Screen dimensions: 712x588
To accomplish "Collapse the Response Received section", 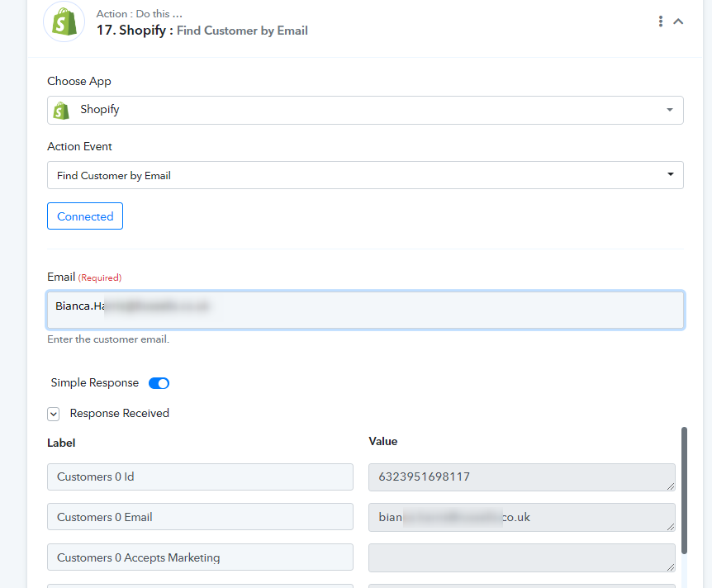I will (53, 414).
